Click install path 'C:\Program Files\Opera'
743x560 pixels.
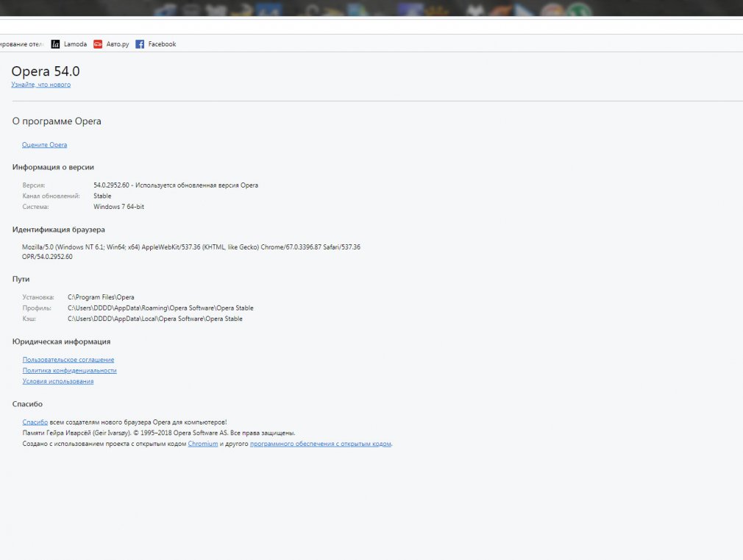click(x=101, y=297)
